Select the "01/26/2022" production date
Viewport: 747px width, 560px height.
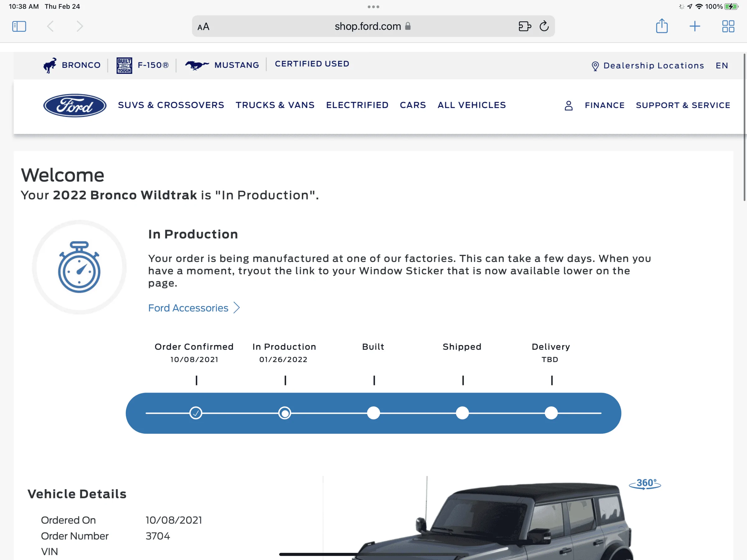(x=283, y=360)
